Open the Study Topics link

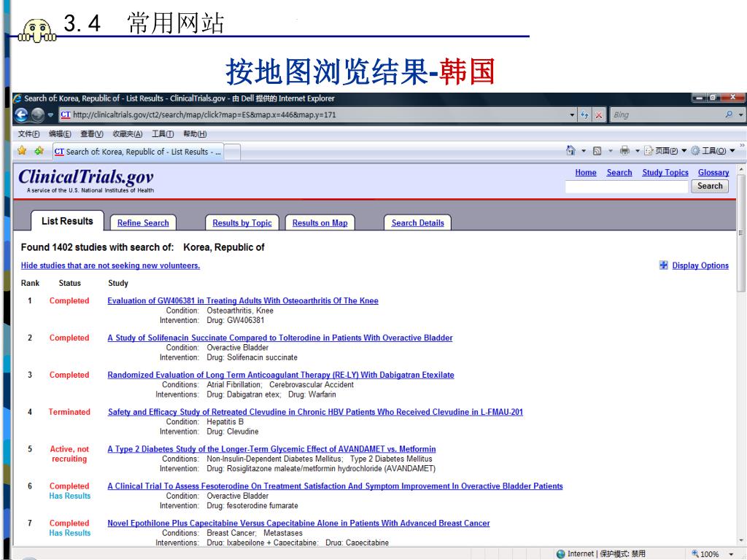click(x=665, y=172)
